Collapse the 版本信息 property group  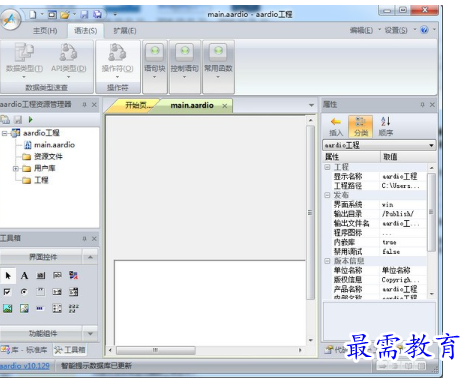point(327,261)
